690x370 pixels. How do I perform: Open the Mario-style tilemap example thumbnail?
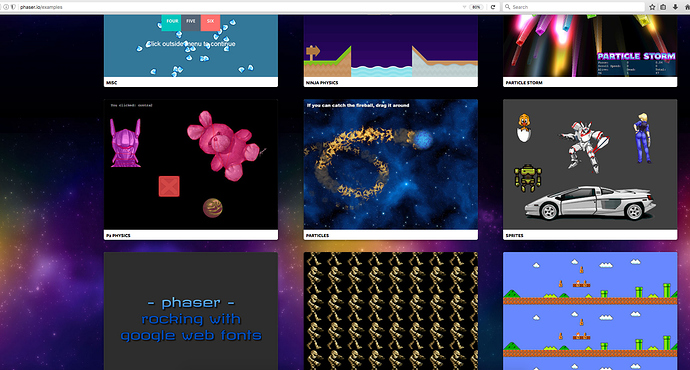(x=590, y=311)
